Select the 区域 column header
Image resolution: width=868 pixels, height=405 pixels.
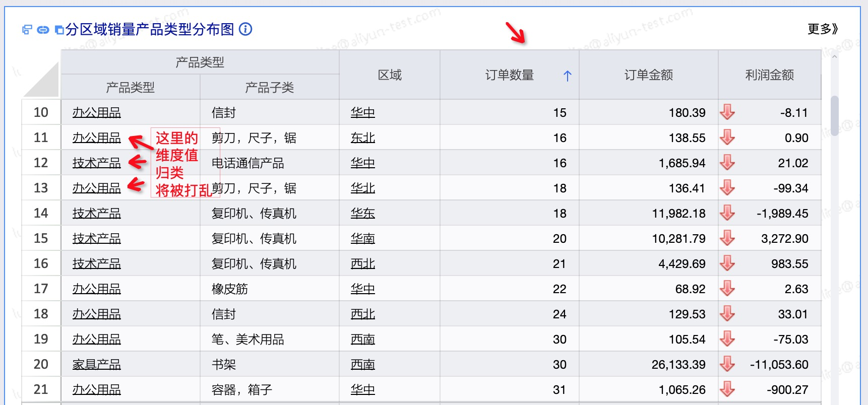tap(390, 75)
